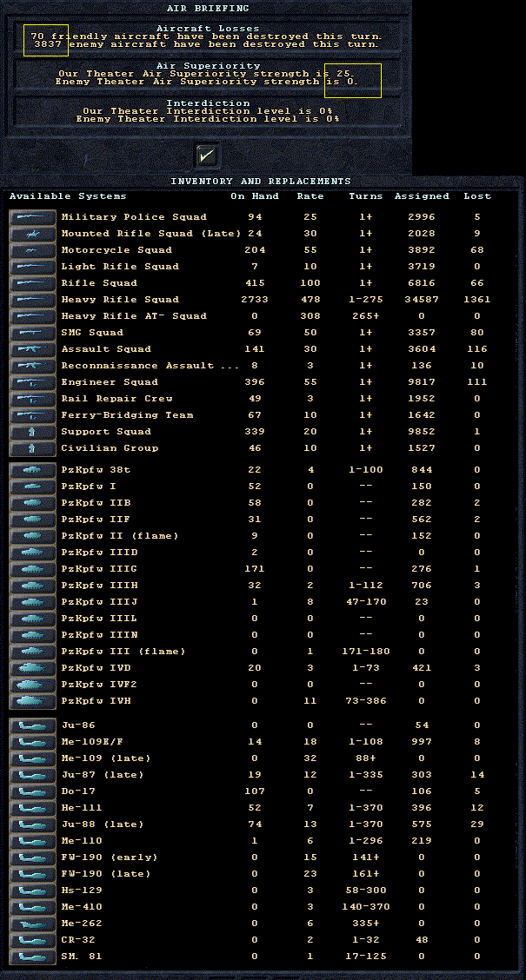This screenshot has width=526, height=980.
Task: Select the Ju-88 (late) aircraft icon
Action: [33, 824]
